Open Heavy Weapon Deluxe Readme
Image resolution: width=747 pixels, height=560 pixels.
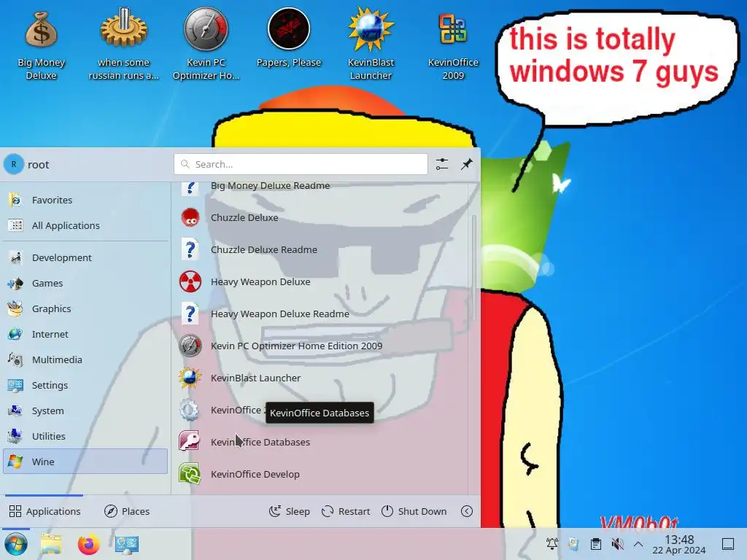[x=320, y=314]
